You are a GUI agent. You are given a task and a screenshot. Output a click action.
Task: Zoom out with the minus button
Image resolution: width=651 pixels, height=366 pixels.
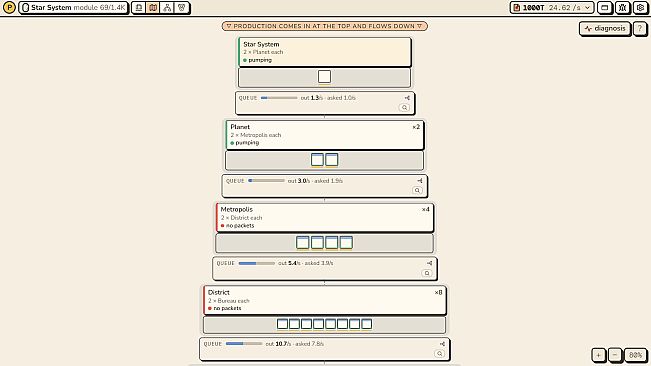point(615,355)
